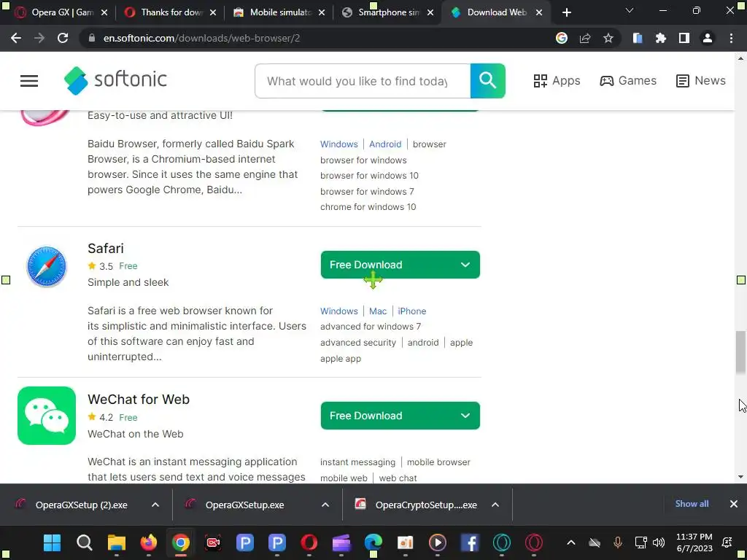The width and height of the screenshot is (747, 560).
Task: Close the downloads bar
Action: coord(734,504)
